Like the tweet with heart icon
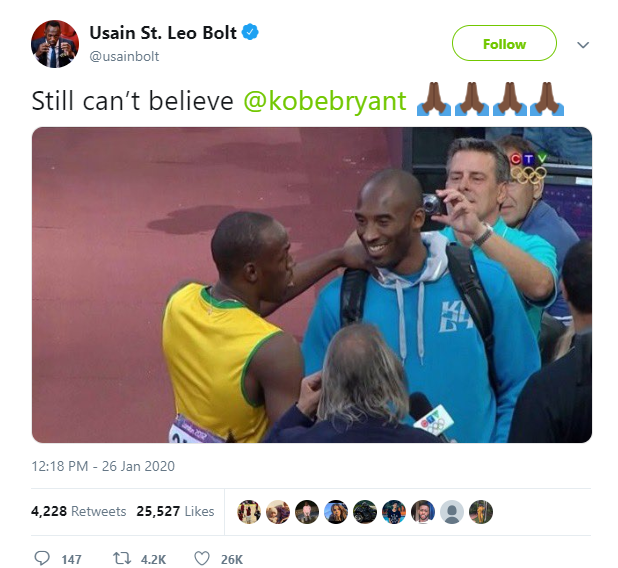This screenshot has height=568, width=618. (x=202, y=559)
